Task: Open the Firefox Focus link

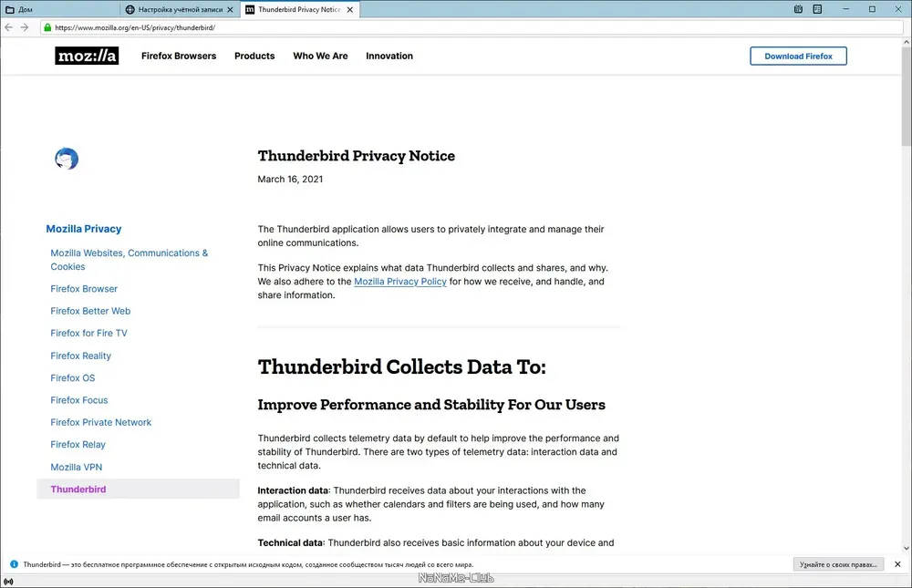Action: coord(78,400)
